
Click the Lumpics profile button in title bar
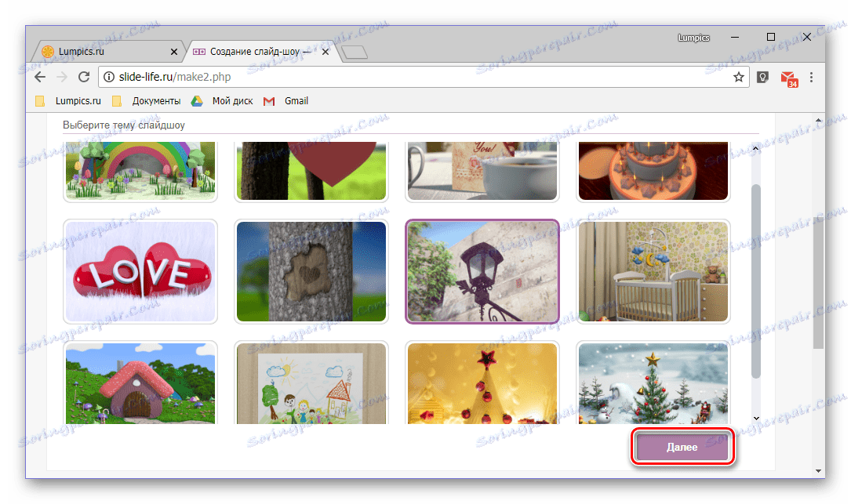(x=693, y=38)
